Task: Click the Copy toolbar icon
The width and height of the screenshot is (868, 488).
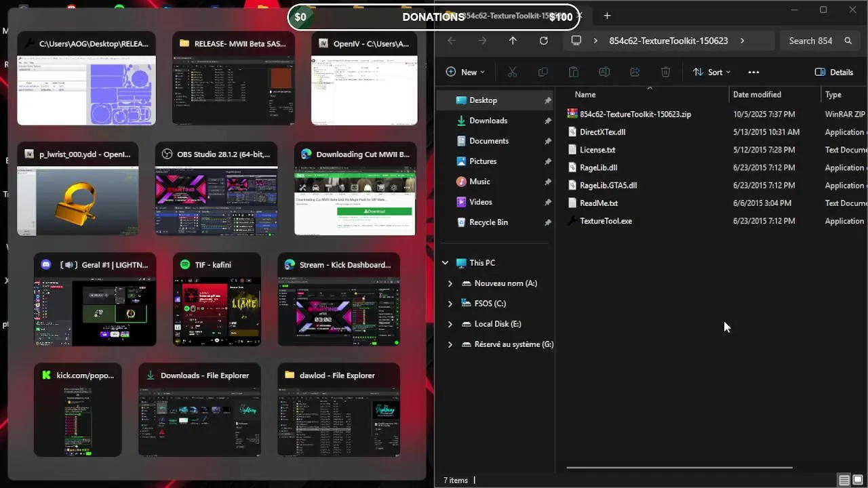Action: click(x=542, y=72)
